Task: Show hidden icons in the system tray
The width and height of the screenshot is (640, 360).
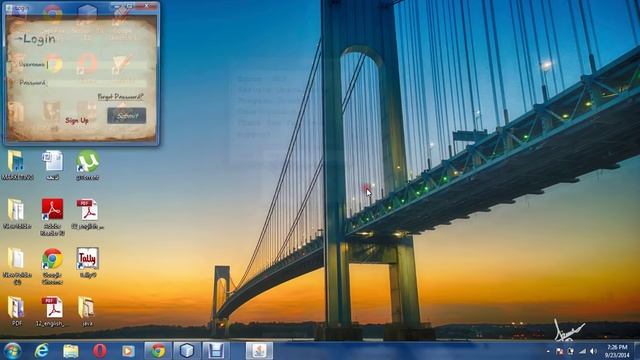Action: pyautogui.click(x=548, y=351)
